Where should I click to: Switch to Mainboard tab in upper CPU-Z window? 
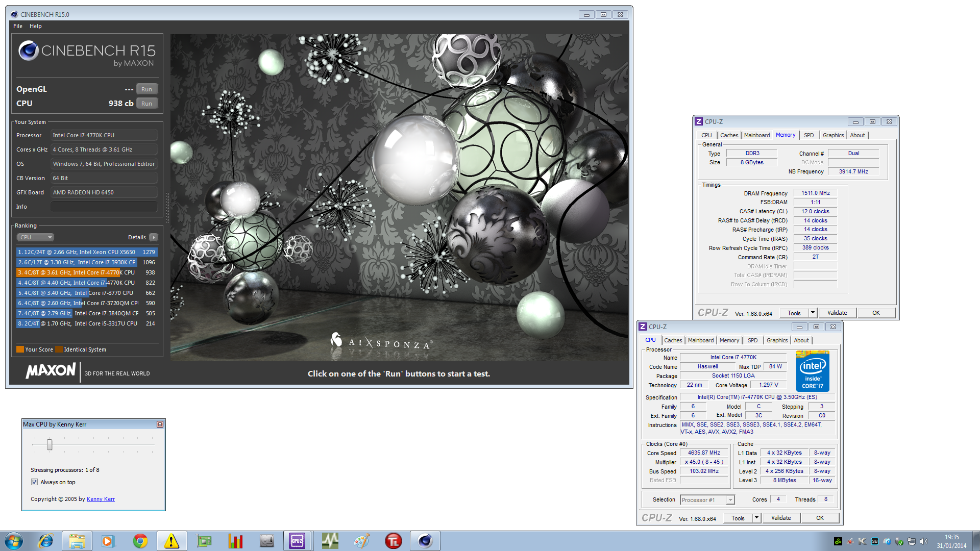pos(757,135)
